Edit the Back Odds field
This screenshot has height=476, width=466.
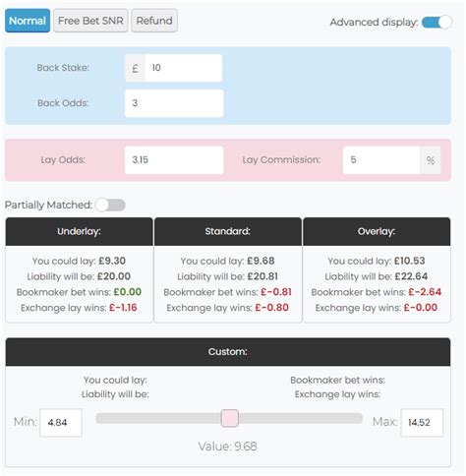174,103
